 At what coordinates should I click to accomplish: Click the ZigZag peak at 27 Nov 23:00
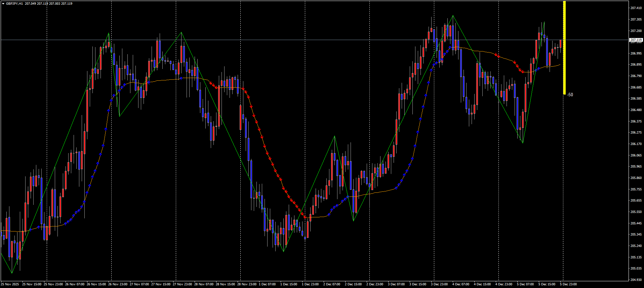pyautogui.click(x=181, y=32)
